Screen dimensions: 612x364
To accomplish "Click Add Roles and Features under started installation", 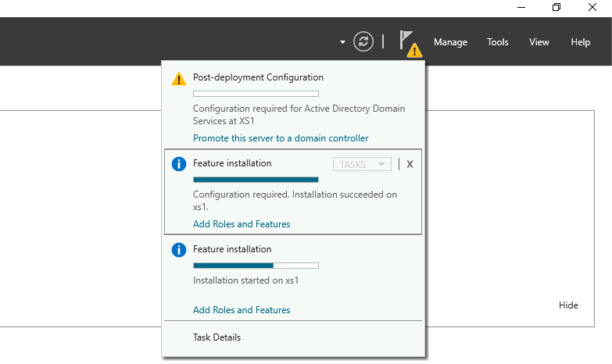I will [x=242, y=310].
